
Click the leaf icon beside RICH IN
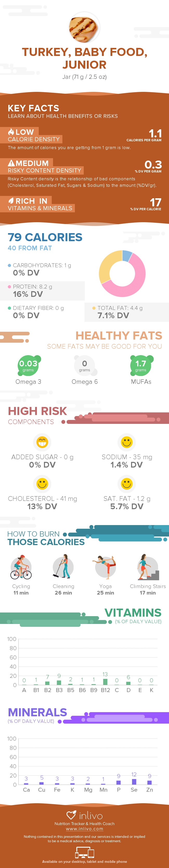click(x=11, y=201)
